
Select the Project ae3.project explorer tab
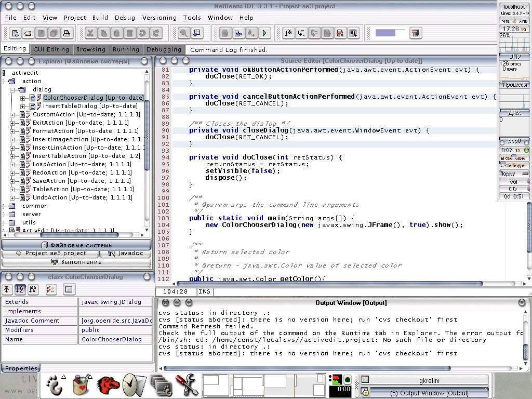[50, 254]
